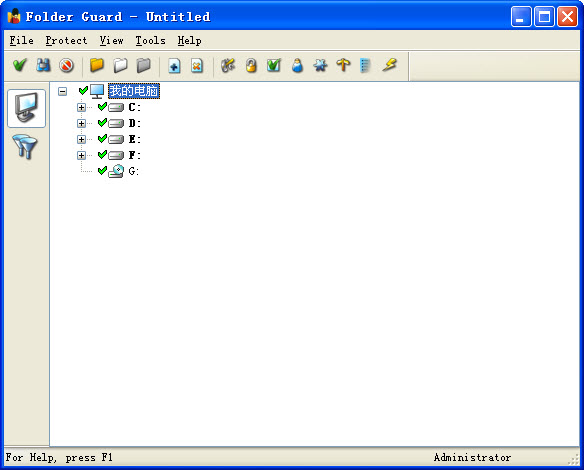Screen dimensions: 584x470
Task: Click the CD drive icon for G:
Action: click(116, 171)
